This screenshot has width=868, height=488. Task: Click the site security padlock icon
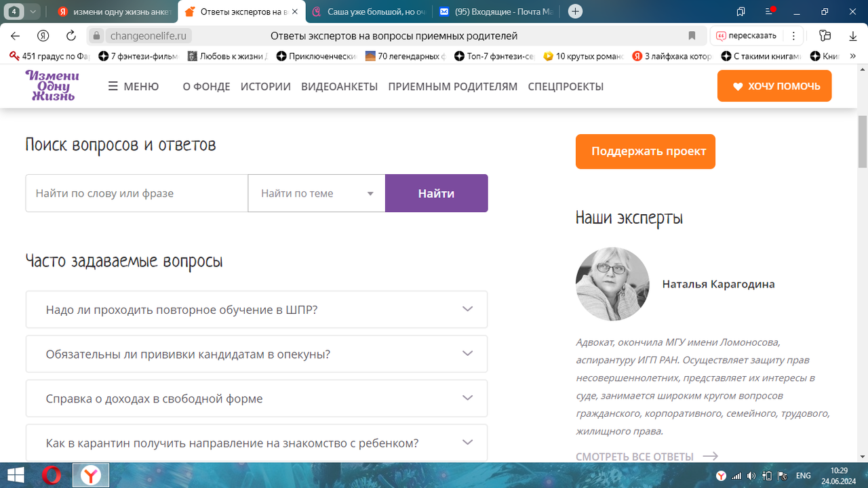[97, 35]
